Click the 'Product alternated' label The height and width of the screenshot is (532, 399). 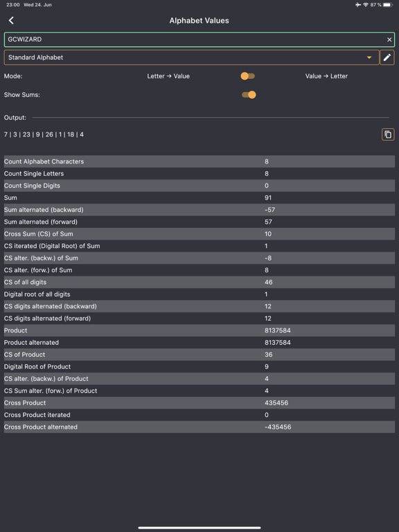31,342
